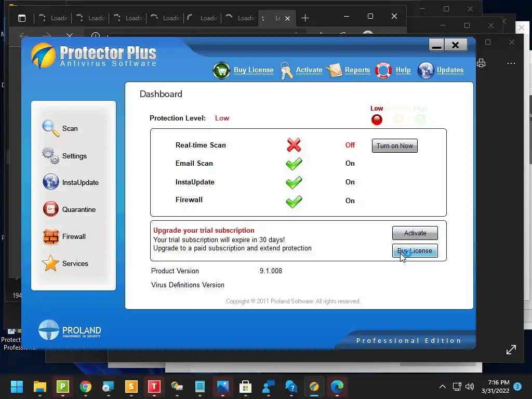The image size is (532, 399).
Task: Click 'Upgrade your trial subscription' heading
Action: pyautogui.click(x=204, y=230)
